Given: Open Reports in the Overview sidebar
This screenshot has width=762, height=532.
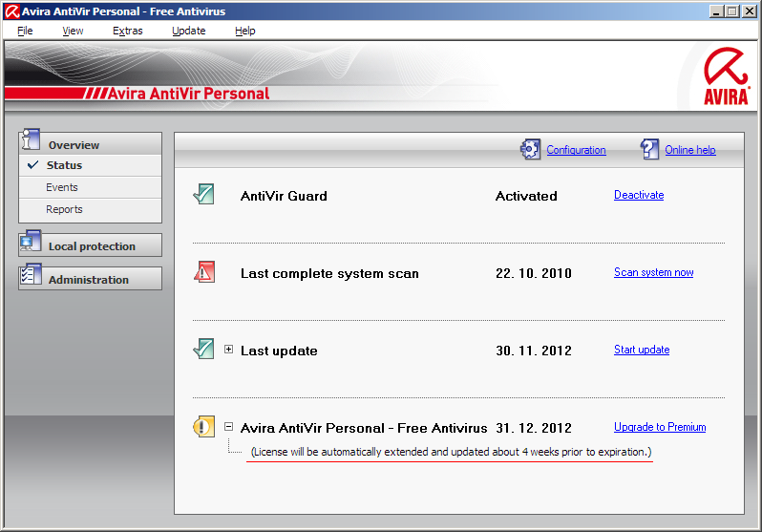Looking at the screenshot, I should pyautogui.click(x=64, y=209).
